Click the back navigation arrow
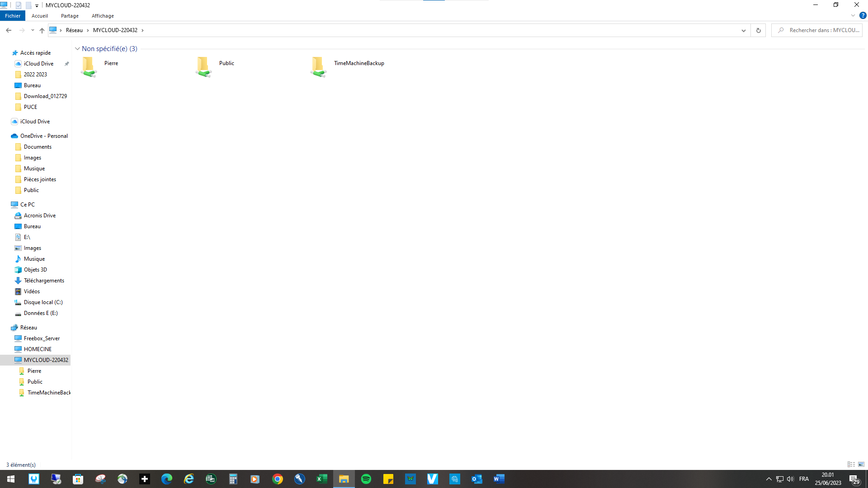Image resolution: width=868 pixels, height=488 pixels. 9,30
